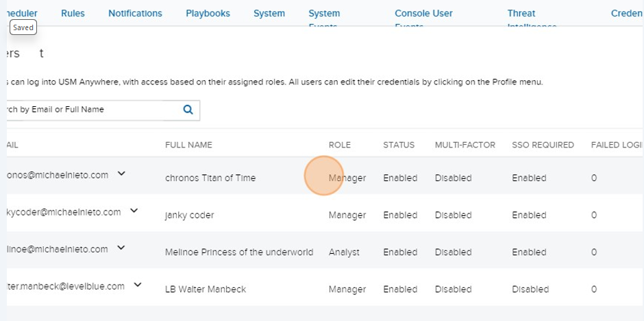
Task: Click the jankycoder@michaelnieto.com email
Action: pos(64,212)
